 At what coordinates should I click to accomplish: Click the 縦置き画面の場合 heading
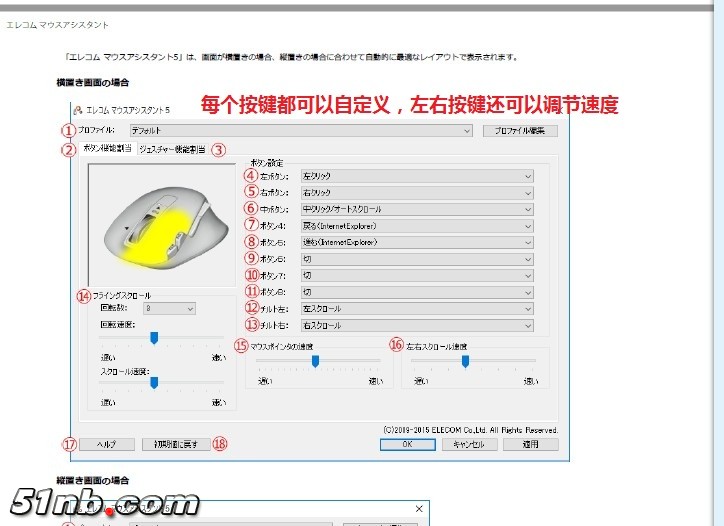(x=92, y=480)
